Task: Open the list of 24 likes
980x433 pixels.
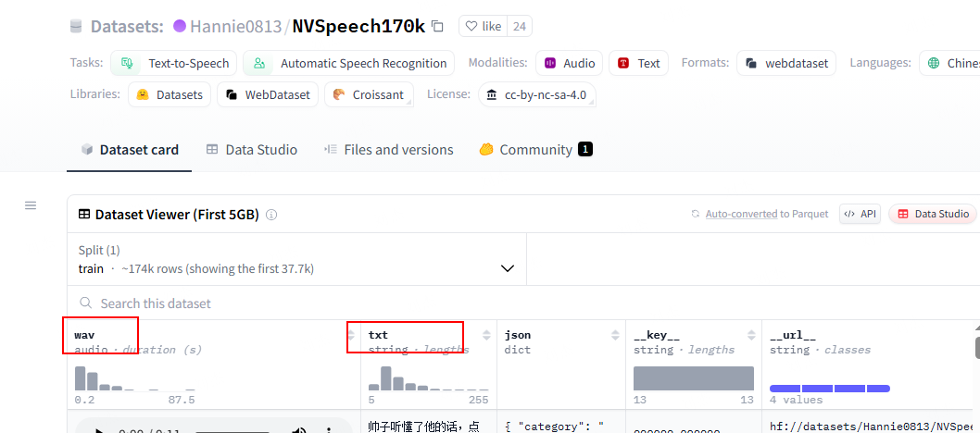Action: coord(519,26)
